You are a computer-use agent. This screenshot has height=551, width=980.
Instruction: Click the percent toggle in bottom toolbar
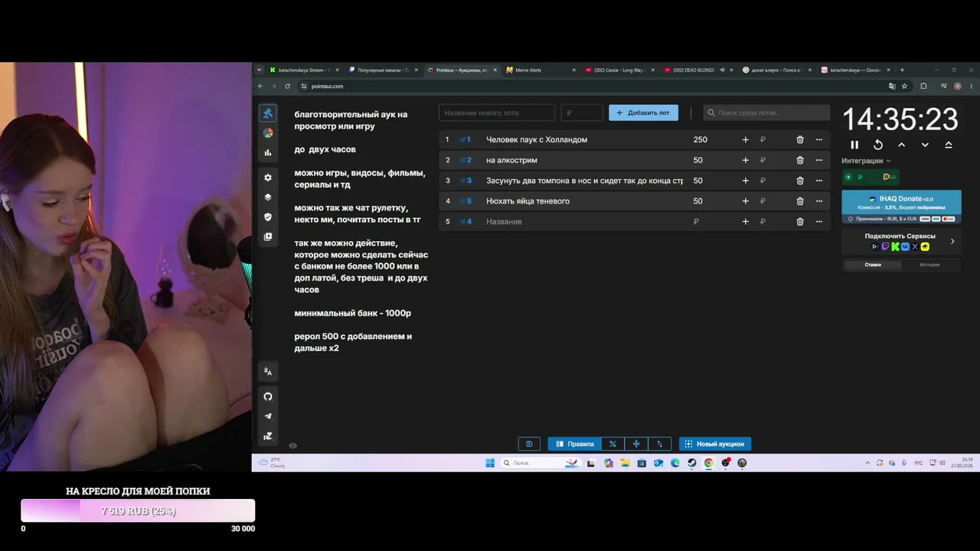click(612, 444)
